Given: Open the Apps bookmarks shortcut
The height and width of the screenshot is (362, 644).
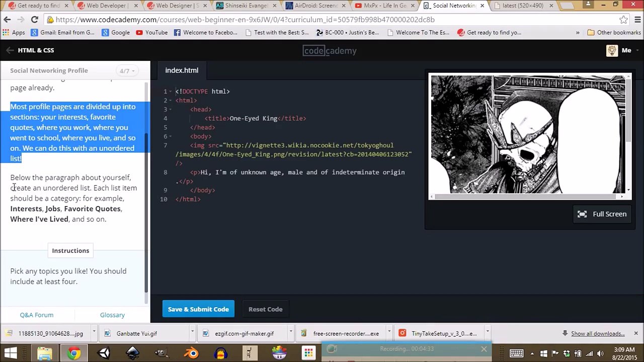Looking at the screenshot, I should click(14, 32).
